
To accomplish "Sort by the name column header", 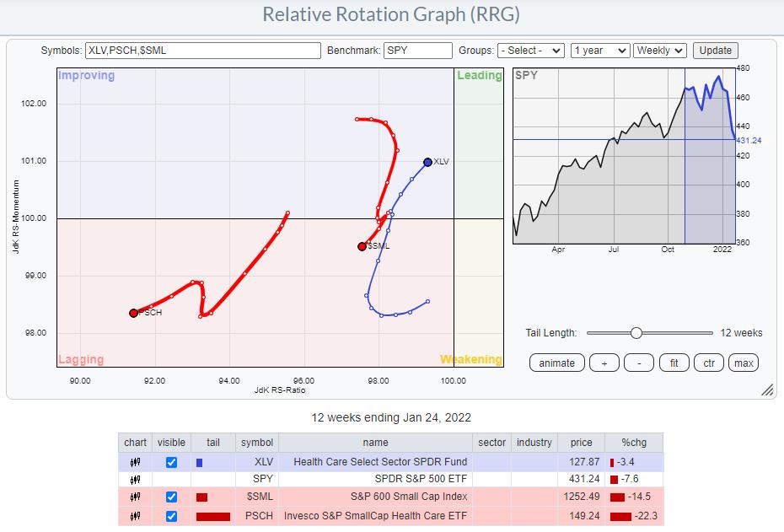I will (x=375, y=443).
